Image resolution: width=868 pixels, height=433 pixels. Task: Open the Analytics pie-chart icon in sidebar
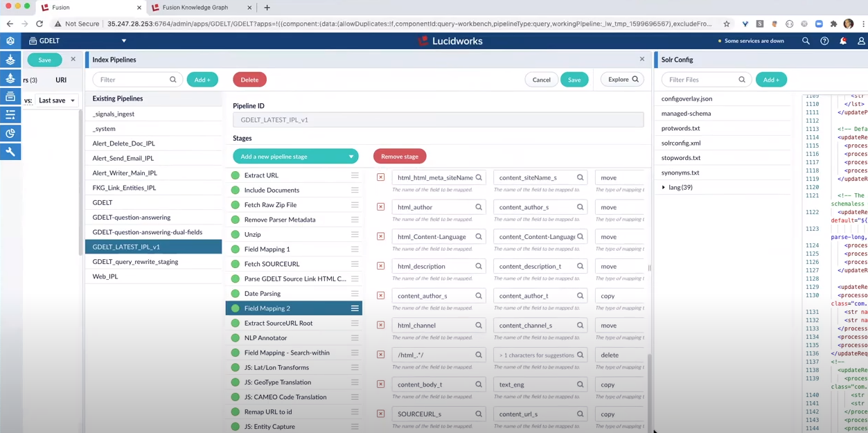[9, 133]
